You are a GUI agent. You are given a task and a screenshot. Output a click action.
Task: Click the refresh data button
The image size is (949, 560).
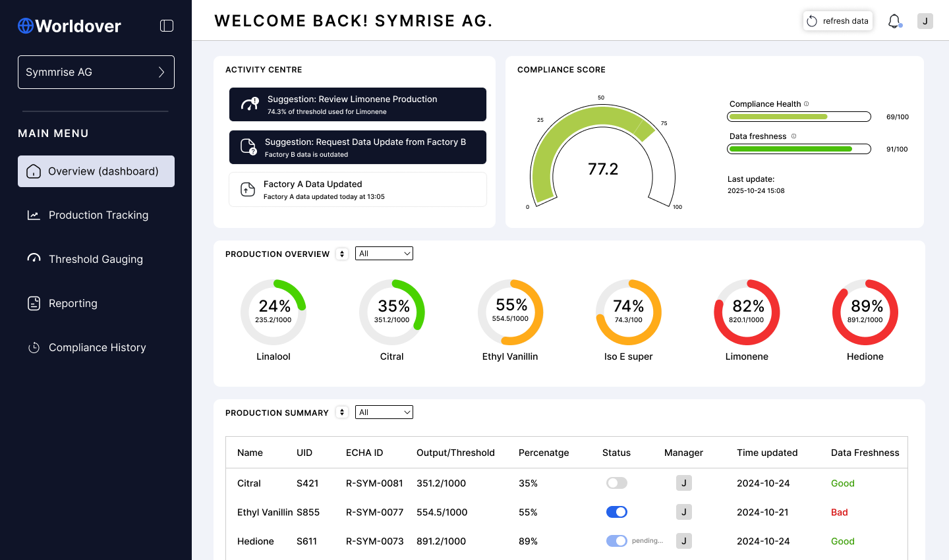tap(838, 21)
